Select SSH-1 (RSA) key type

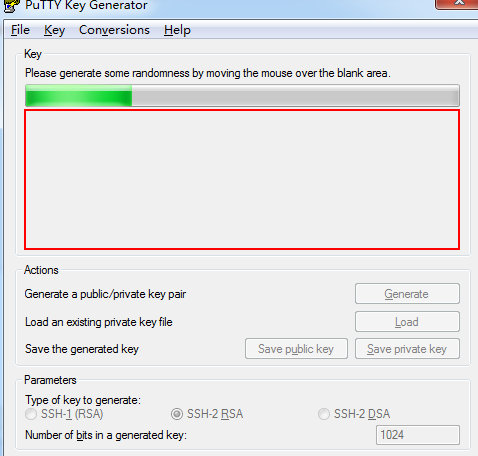pyautogui.click(x=31, y=414)
